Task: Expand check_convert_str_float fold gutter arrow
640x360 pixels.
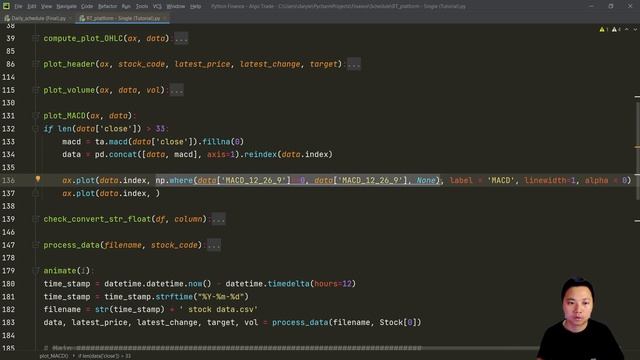Action: (36, 219)
